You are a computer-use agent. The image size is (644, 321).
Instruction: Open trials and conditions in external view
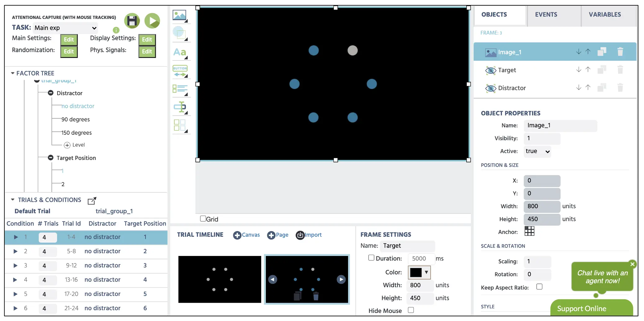[x=92, y=201]
